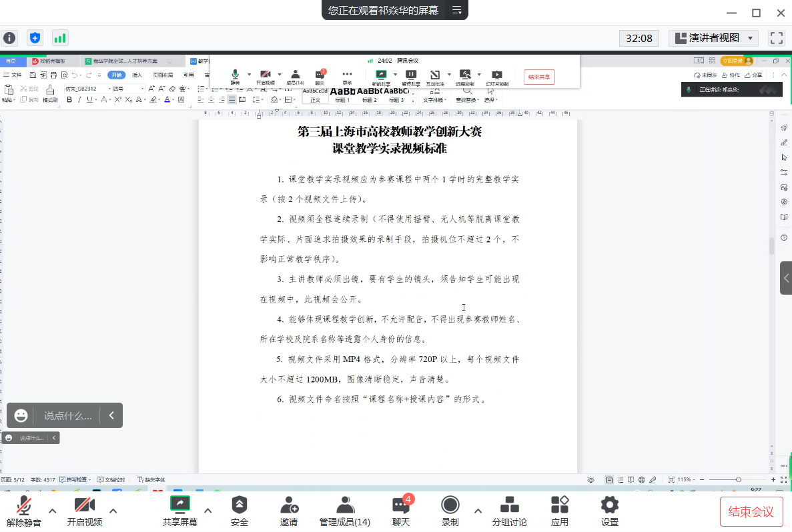Enter fullscreen with the top-right icon
The height and width of the screenshot is (532, 792).
point(776,38)
